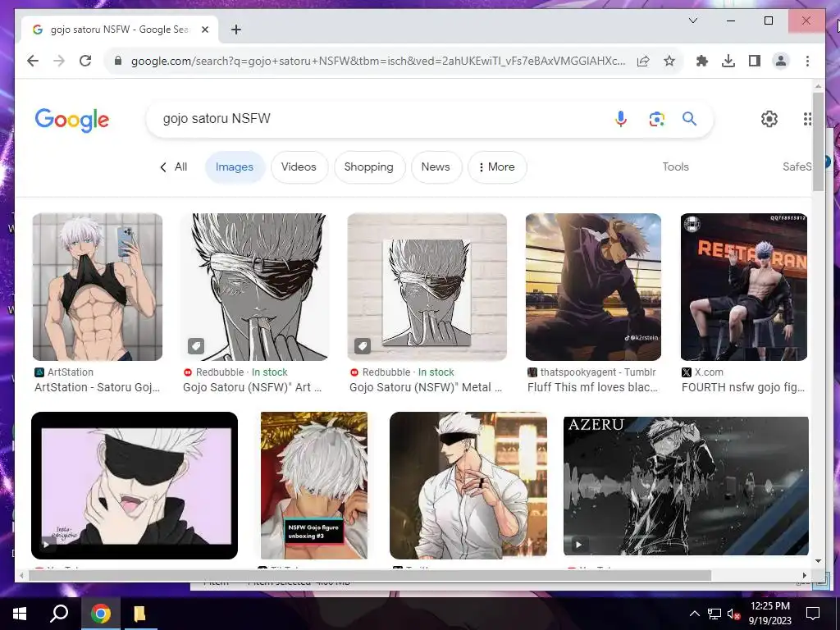Open the Tools options
This screenshot has width=840, height=630.
675,167
